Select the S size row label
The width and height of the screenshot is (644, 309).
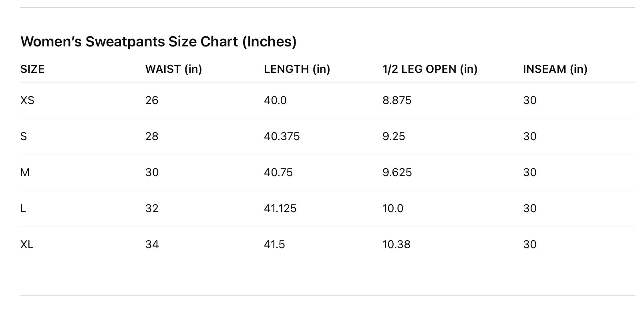coord(24,136)
